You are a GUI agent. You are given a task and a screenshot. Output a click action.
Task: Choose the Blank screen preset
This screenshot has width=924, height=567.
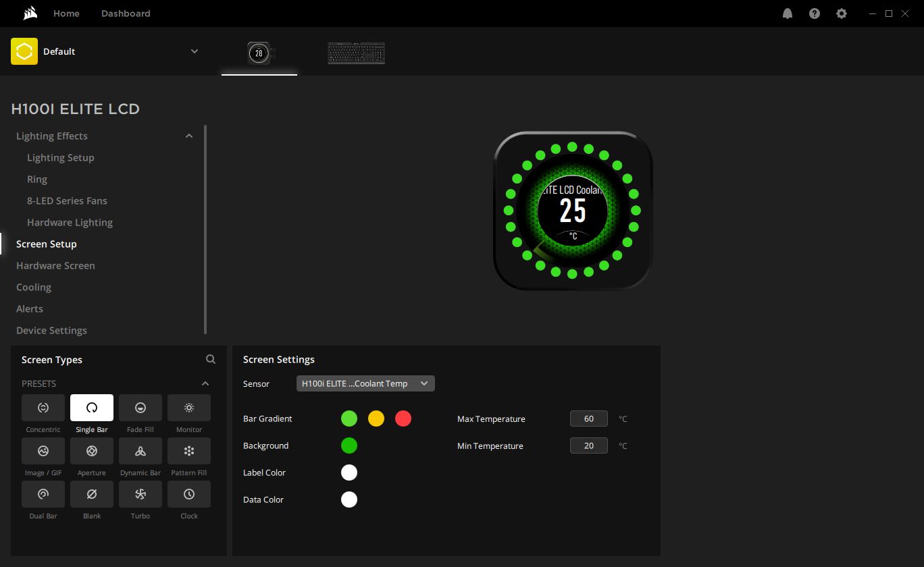[92, 494]
